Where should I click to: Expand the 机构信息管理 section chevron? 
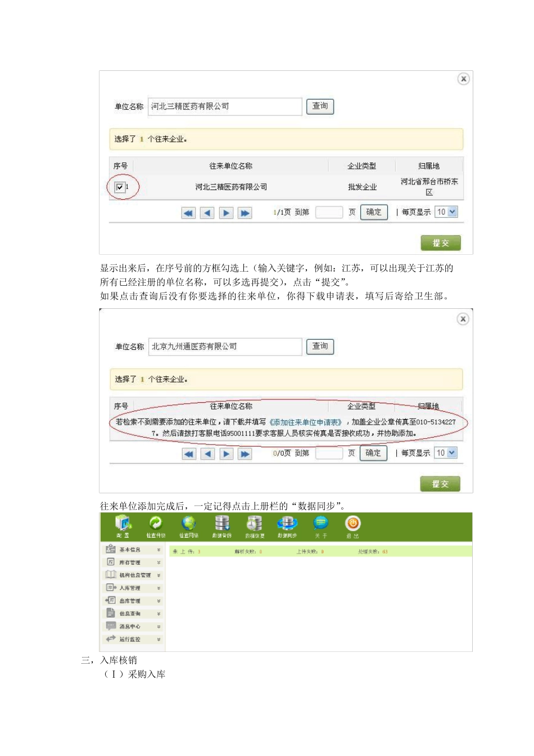click(x=159, y=575)
